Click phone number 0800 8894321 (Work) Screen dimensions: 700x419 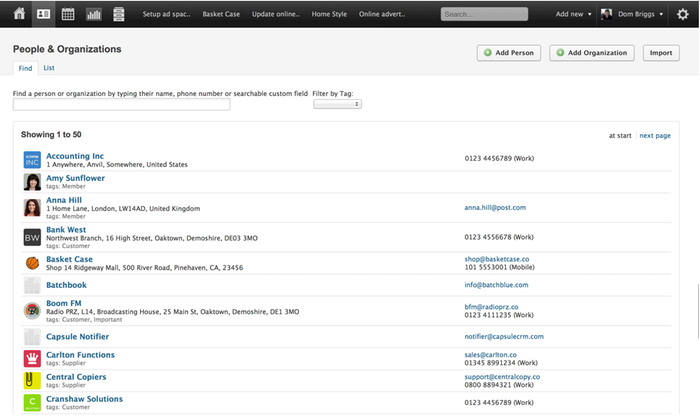tap(499, 385)
